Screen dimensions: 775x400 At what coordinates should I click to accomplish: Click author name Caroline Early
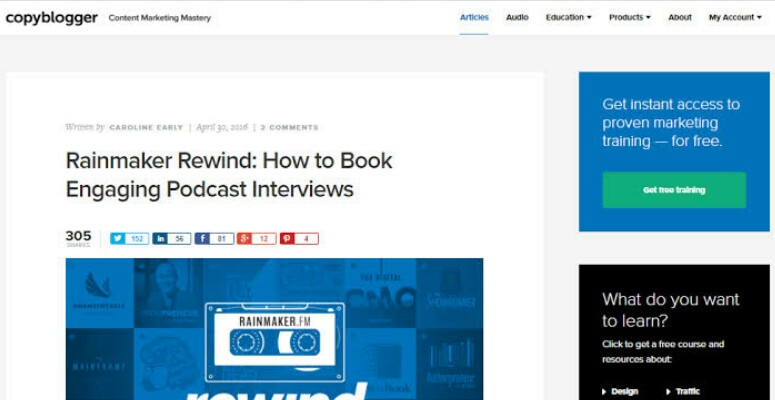pos(146,128)
